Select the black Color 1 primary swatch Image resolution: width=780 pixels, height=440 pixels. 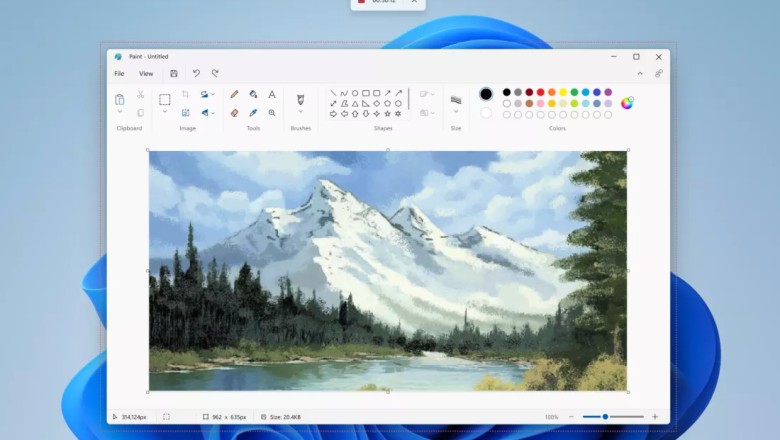coord(486,93)
